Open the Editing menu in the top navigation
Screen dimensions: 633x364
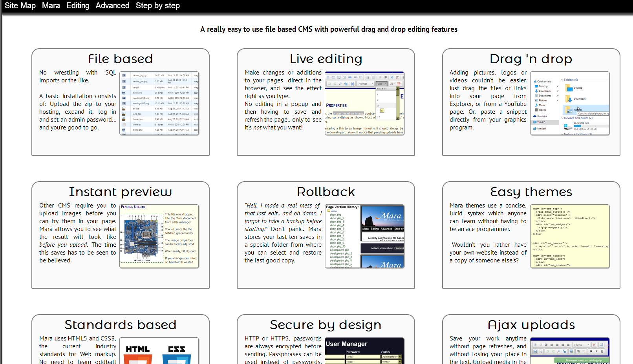coord(78,5)
